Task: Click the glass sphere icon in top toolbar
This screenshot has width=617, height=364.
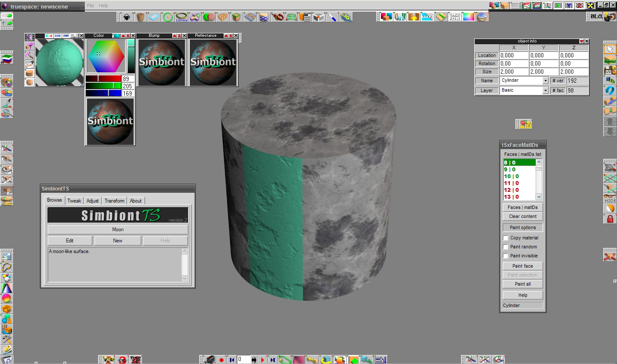Action: [x=482, y=17]
